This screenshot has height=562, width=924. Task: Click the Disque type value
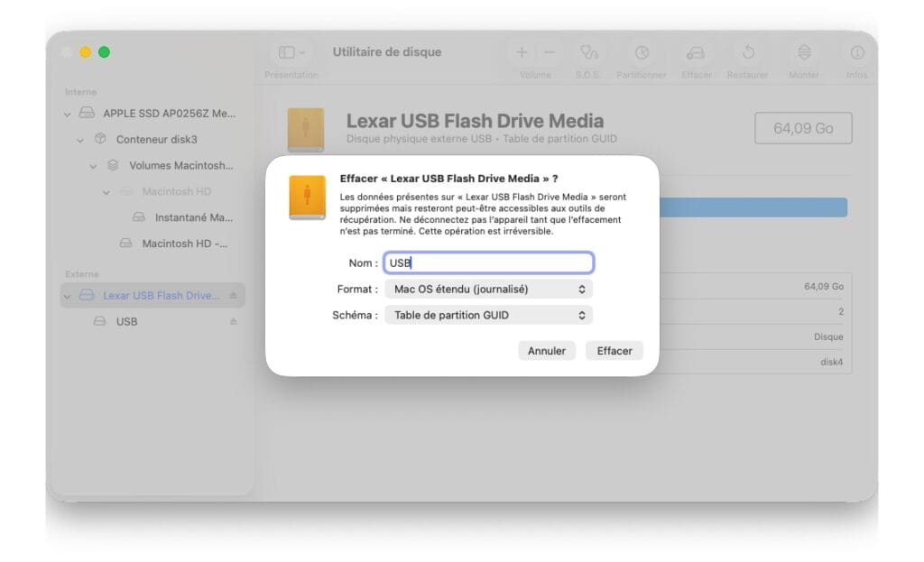[x=828, y=336]
